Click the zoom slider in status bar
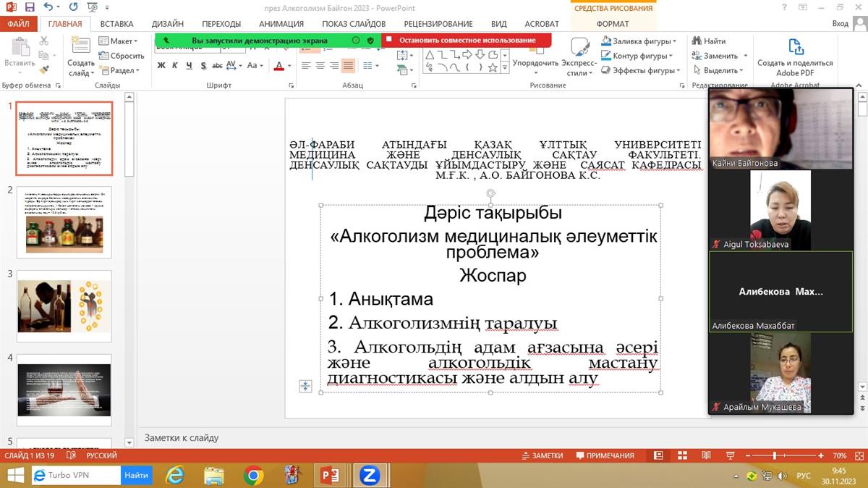Image resolution: width=868 pixels, height=488 pixels. 775,456
